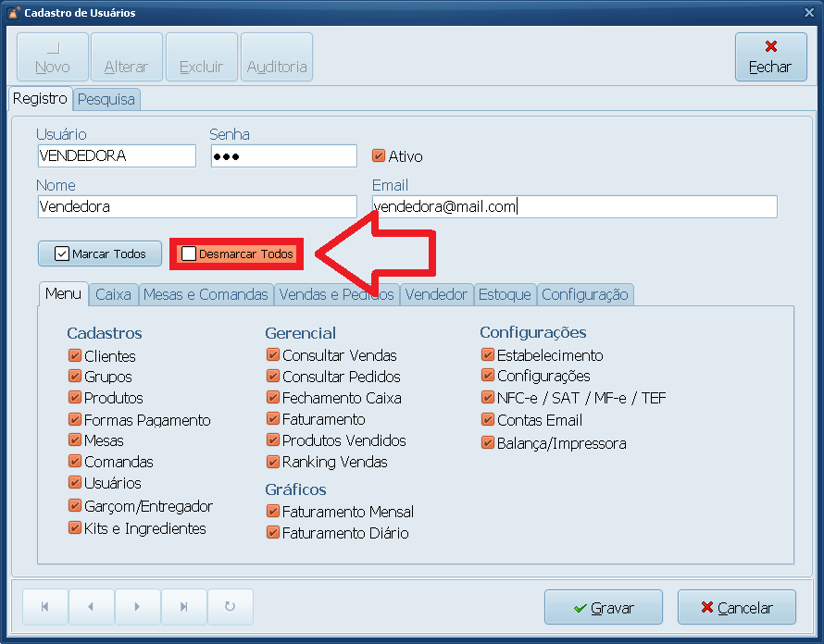Select the Estoque tab
This screenshot has width=824, height=644.
(x=505, y=294)
